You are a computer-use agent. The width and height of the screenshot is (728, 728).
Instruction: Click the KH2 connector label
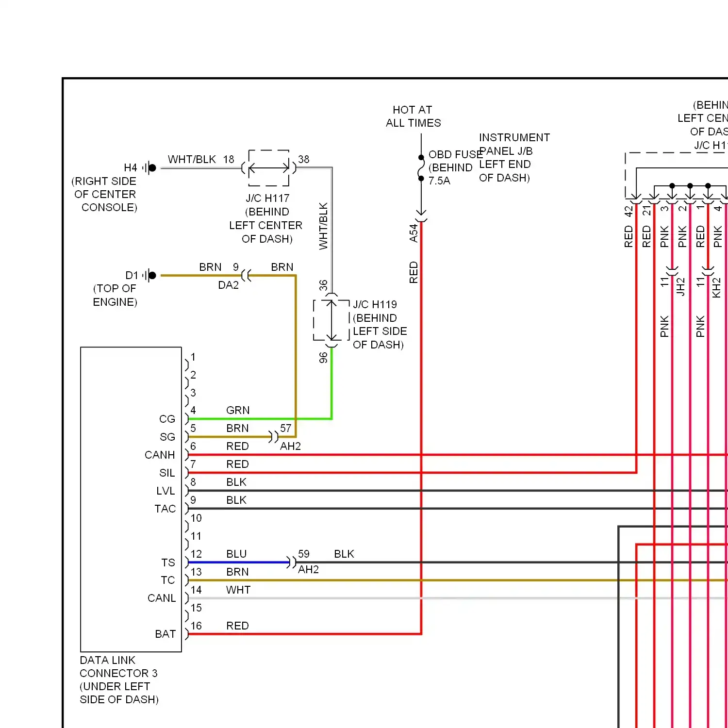click(x=716, y=287)
